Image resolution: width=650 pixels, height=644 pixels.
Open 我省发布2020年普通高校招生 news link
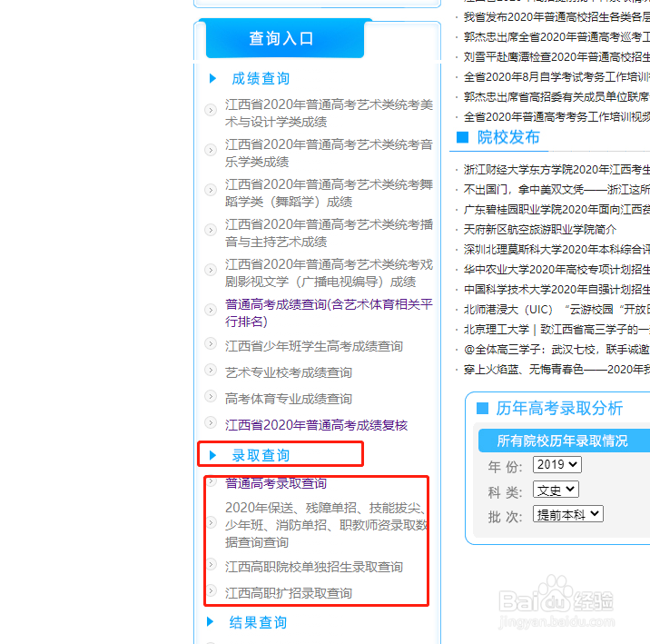556,17
